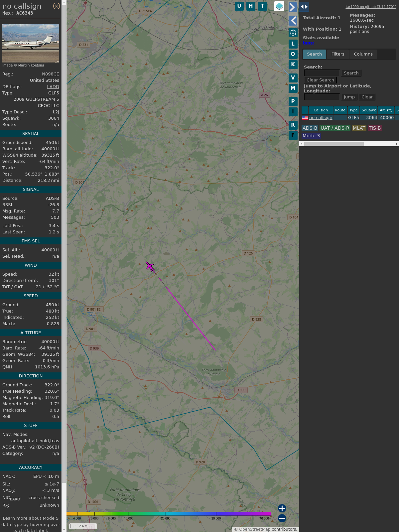Click the horizontal table scrollbar
Image resolution: width=399 pixels, height=532 pixels.
(x=334, y=144)
